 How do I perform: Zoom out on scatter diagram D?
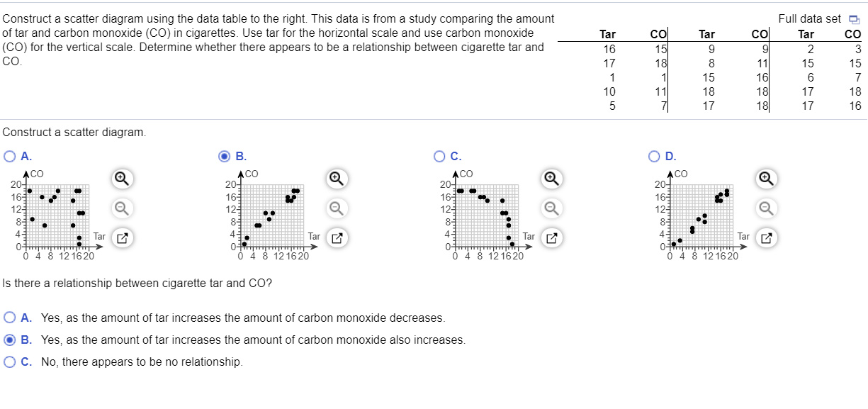[765, 208]
